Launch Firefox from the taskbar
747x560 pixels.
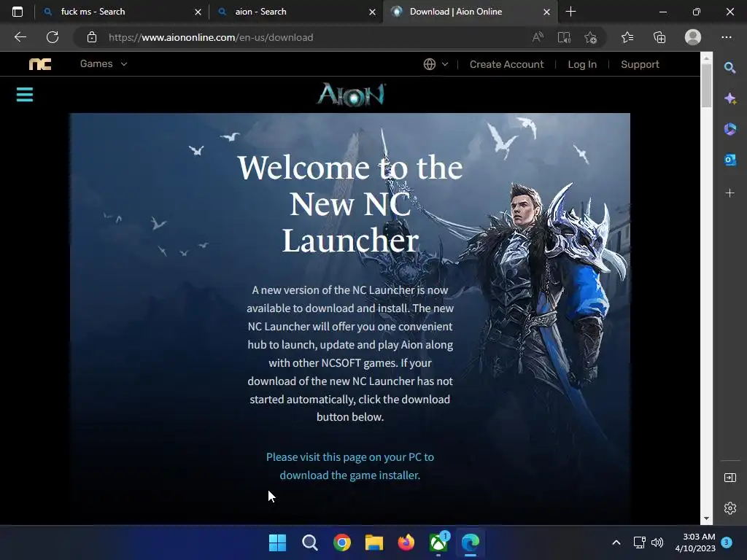406,542
